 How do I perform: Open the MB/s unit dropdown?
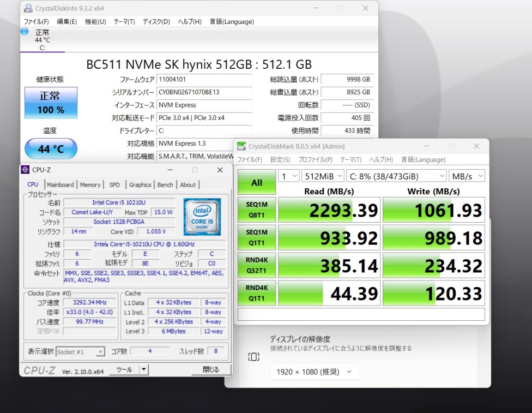point(467,176)
